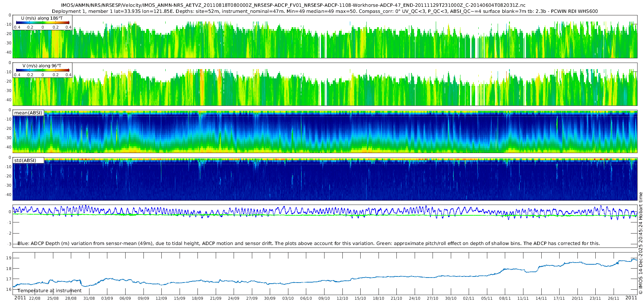644x304 pixels.
Task: Click the 27/10 date tick label
Action: 433,298
